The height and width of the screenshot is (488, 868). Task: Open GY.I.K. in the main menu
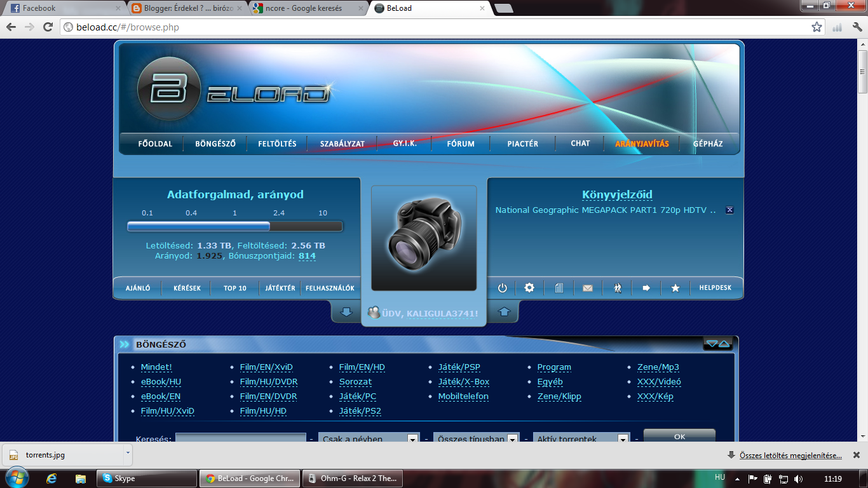click(405, 143)
